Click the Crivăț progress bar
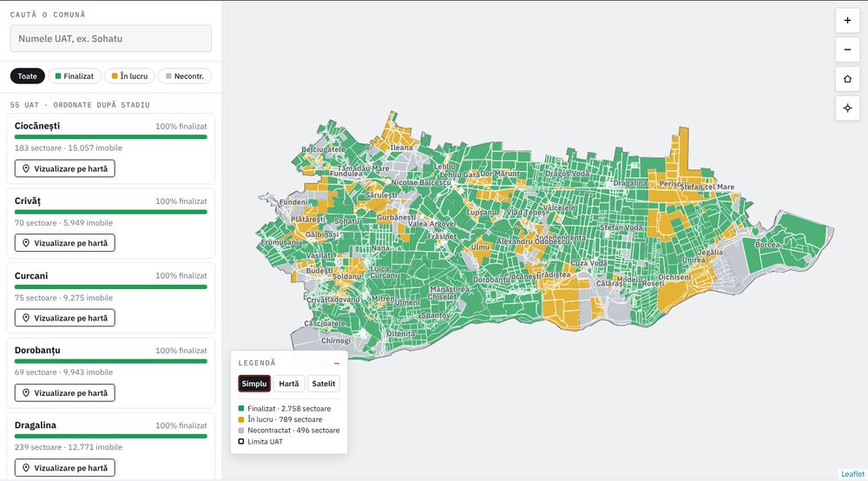Image resolution: width=868 pixels, height=481 pixels. click(111, 212)
